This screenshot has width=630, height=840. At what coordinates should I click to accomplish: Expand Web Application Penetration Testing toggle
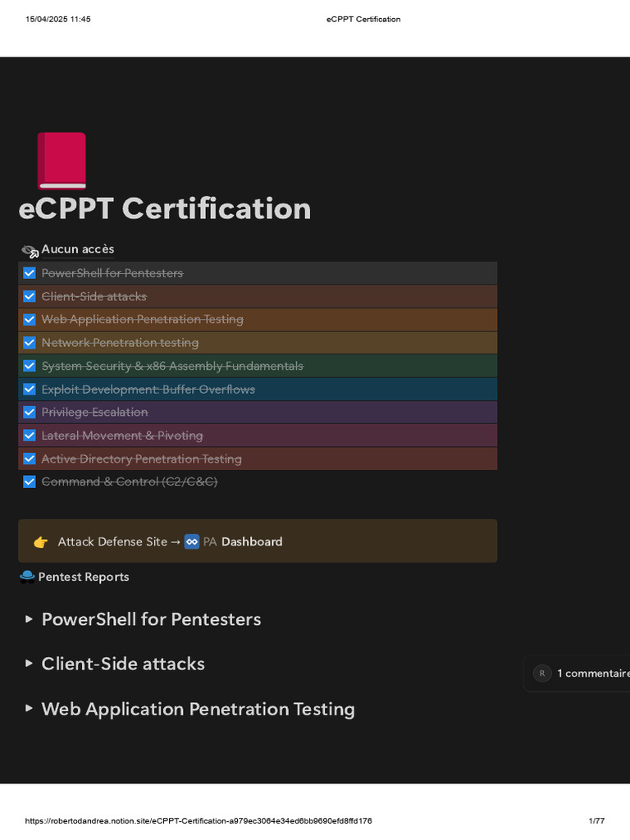tap(30, 709)
